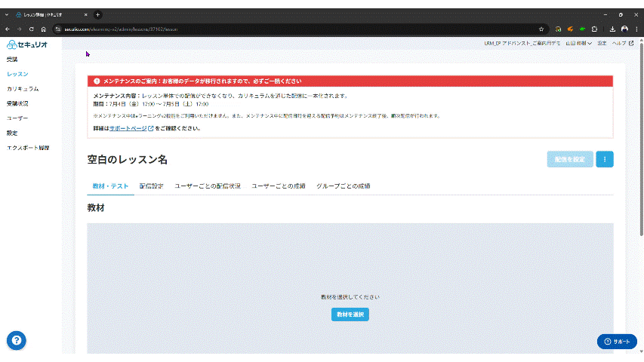Screen dimensions: 644x362
Task: Open the round help question-mark icon
Action: pos(17,340)
